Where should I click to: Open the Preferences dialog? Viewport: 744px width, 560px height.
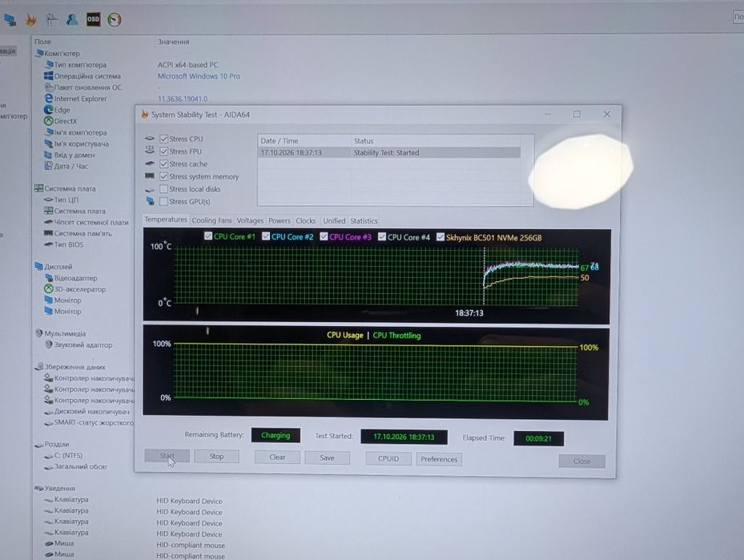pyautogui.click(x=439, y=459)
